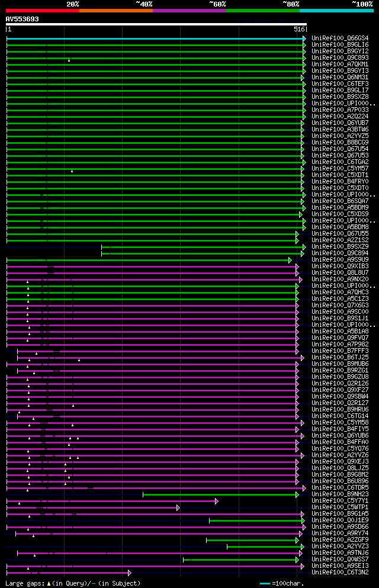Click the UniRef100_B7FFF3 subject name
Image resolution: width=379 pixels, height=588 pixels.
click(340, 351)
